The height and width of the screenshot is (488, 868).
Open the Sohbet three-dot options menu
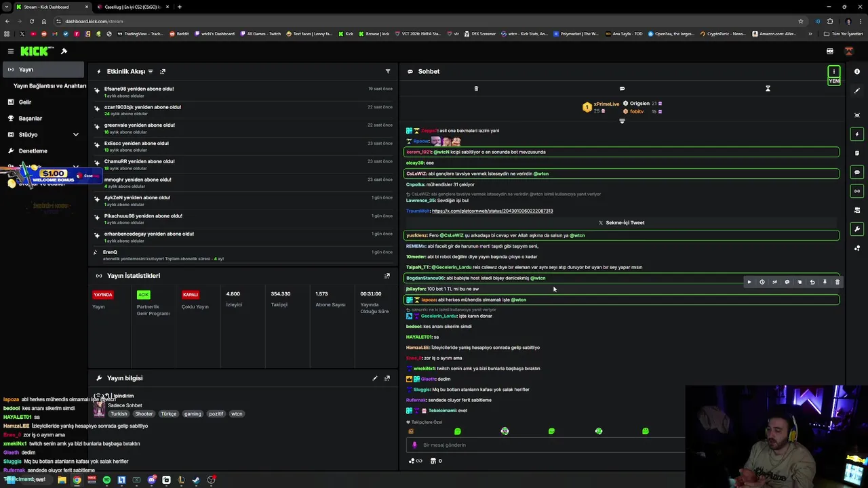click(x=834, y=71)
